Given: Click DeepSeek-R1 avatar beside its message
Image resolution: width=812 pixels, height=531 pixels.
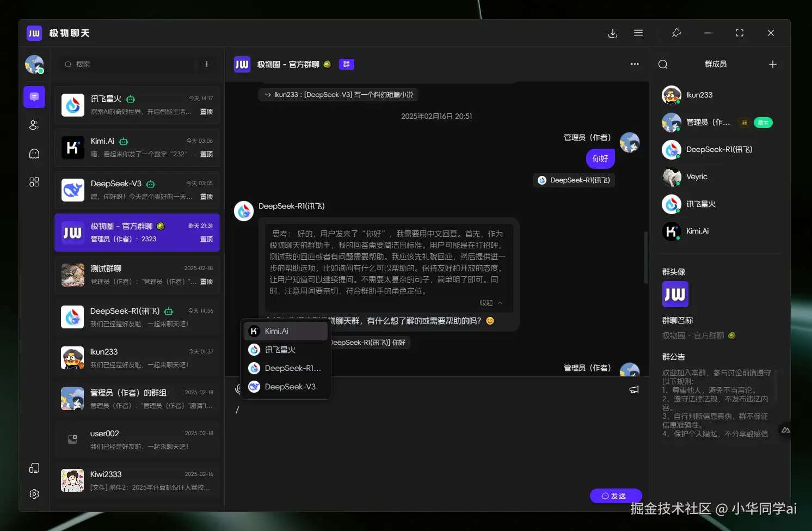Looking at the screenshot, I should coord(244,211).
